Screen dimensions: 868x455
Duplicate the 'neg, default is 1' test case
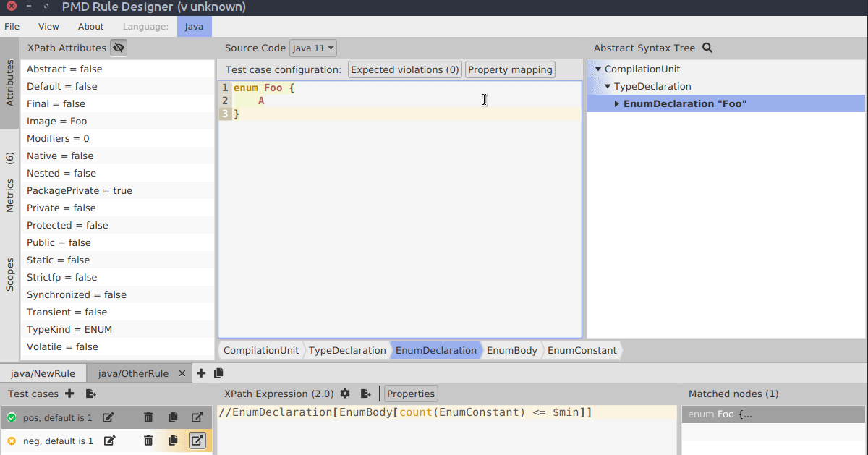point(173,441)
